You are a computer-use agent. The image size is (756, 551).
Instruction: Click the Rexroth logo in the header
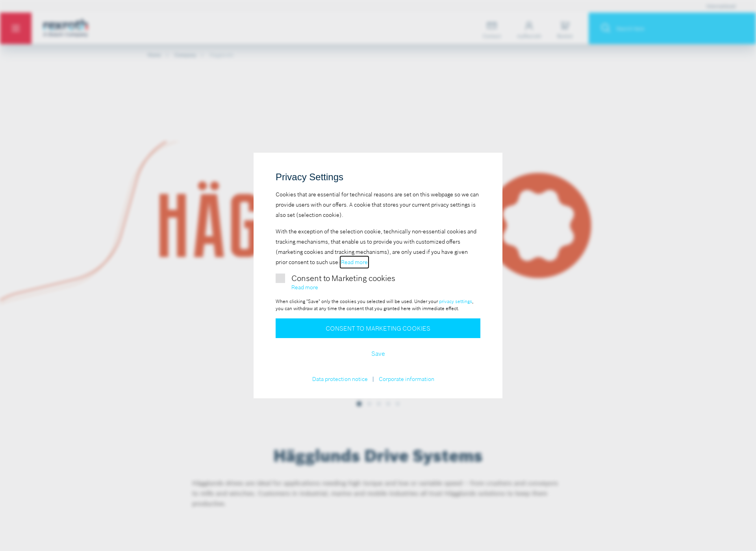pyautogui.click(x=66, y=28)
